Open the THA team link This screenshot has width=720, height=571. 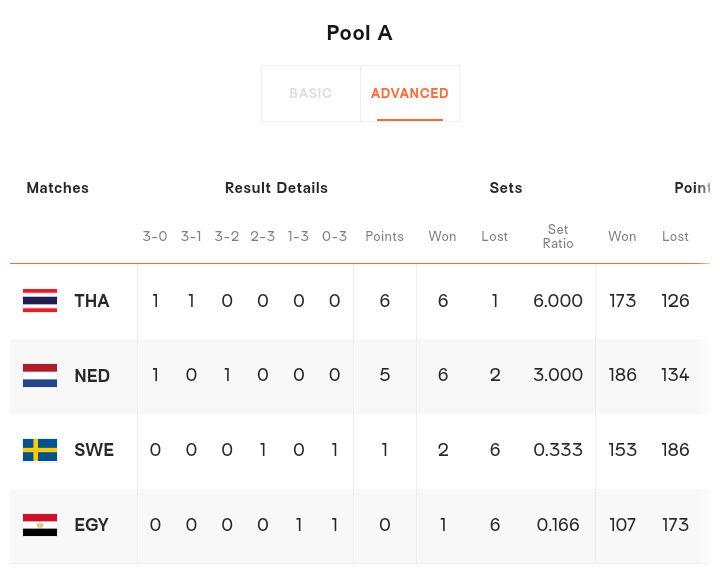pos(92,301)
